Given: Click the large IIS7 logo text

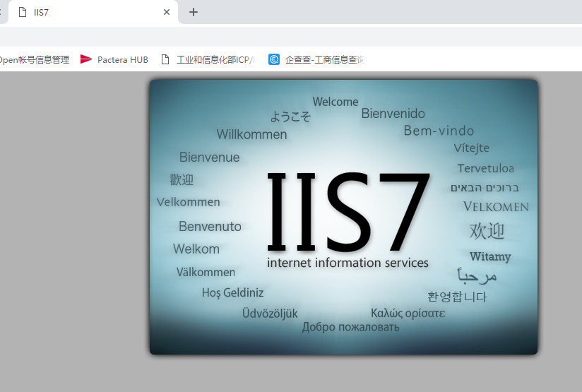Looking at the screenshot, I should pyautogui.click(x=348, y=210).
